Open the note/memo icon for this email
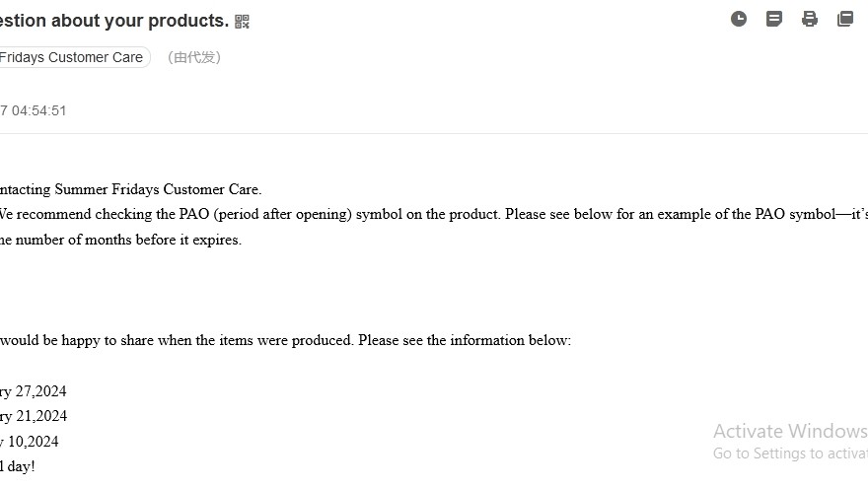Screen dimensions: 868x488 (774, 19)
